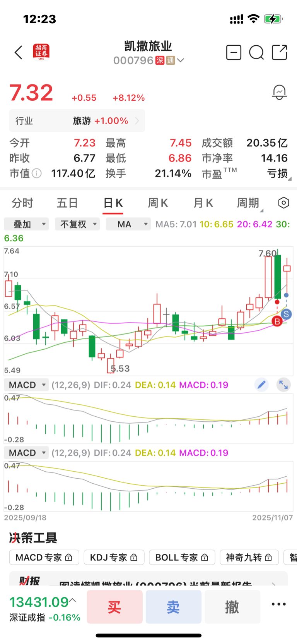The width and height of the screenshot is (297, 644).
Task: Open the 叠加 overlay dropdown
Action: (26, 224)
